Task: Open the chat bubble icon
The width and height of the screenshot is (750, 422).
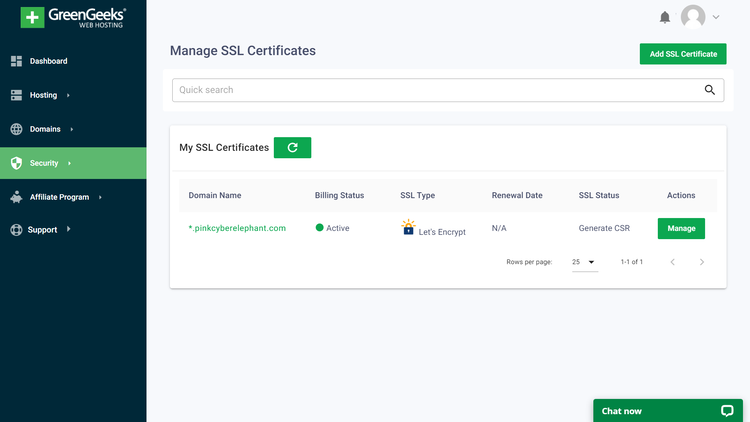Action: pyautogui.click(x=727, y=411)
